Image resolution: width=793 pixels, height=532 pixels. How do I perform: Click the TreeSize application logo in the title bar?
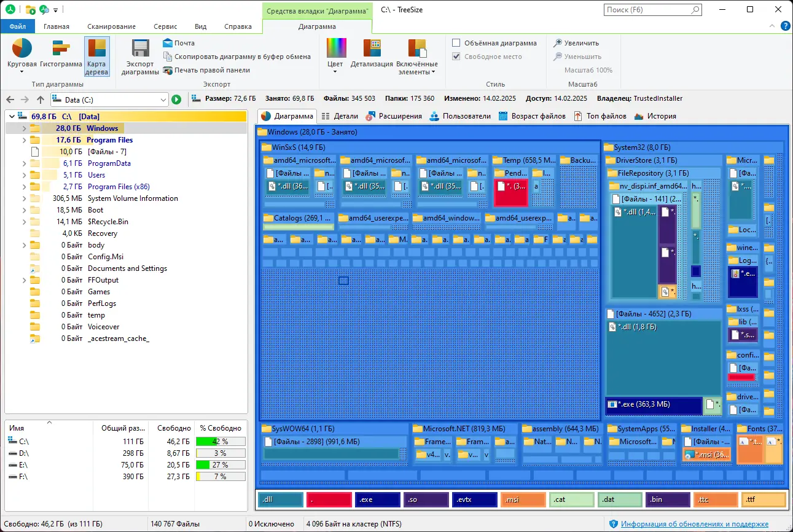pos(11,9)
